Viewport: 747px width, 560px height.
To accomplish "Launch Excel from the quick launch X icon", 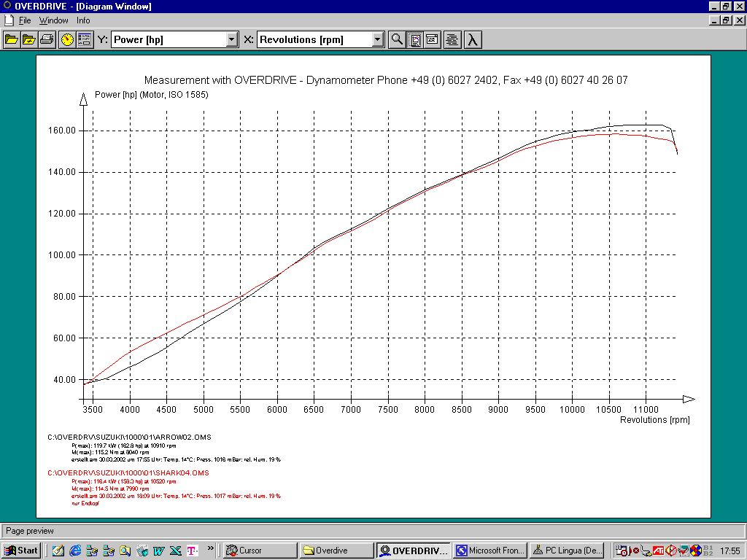I will pos(175,551).
